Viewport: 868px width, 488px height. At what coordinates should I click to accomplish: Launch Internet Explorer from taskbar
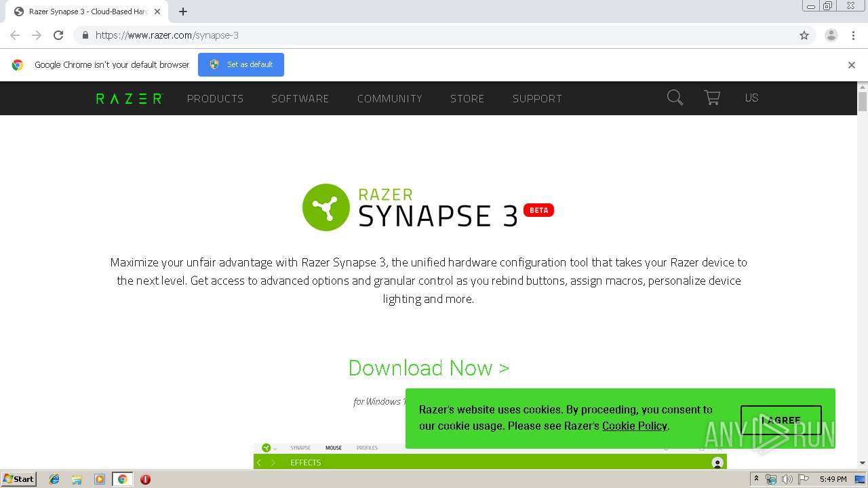pos(54,479)
